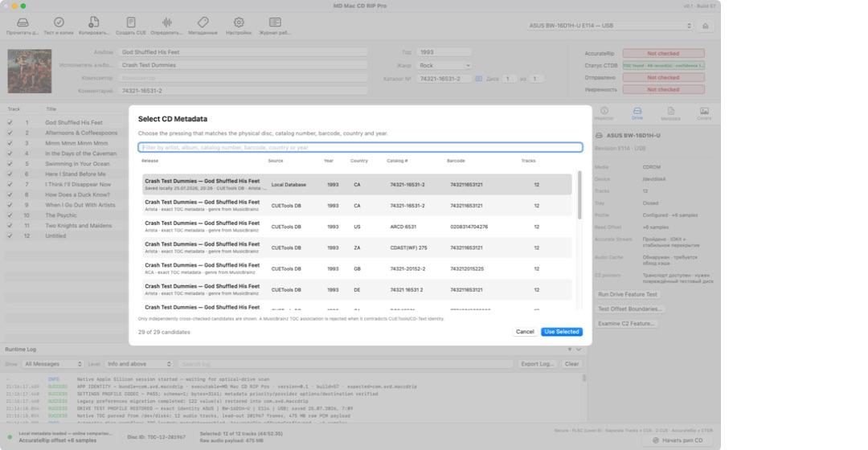Image resolution: width=868 pixels, height=450 pixels.
Task: Select the Local Database candidate row
Action: (357, 184)
